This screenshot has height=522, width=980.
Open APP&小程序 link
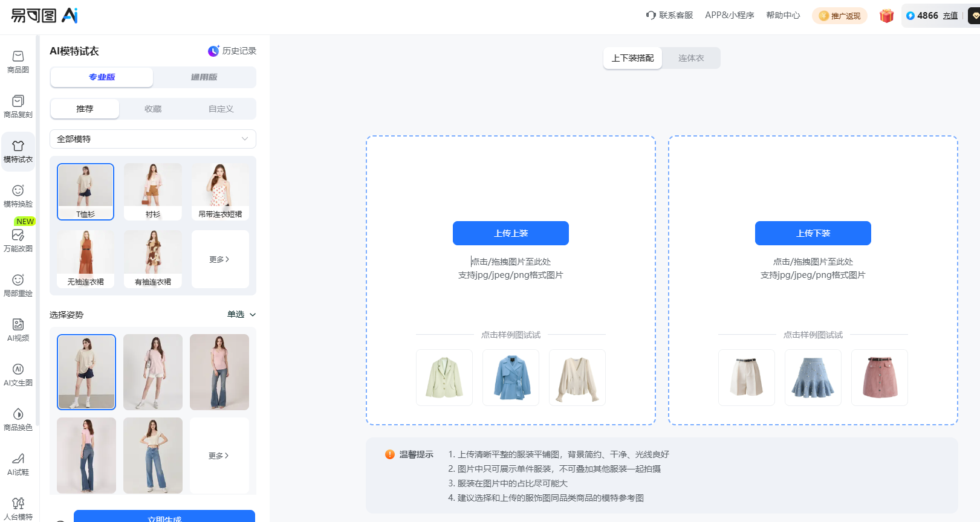729,15
